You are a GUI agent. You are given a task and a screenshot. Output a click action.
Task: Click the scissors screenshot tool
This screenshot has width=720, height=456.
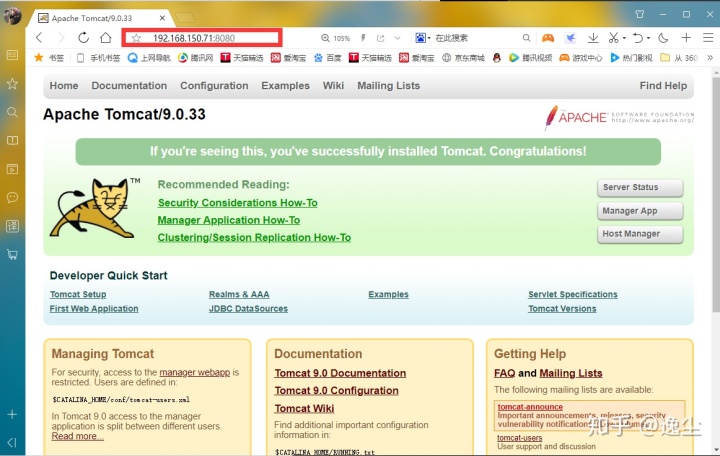613,38
